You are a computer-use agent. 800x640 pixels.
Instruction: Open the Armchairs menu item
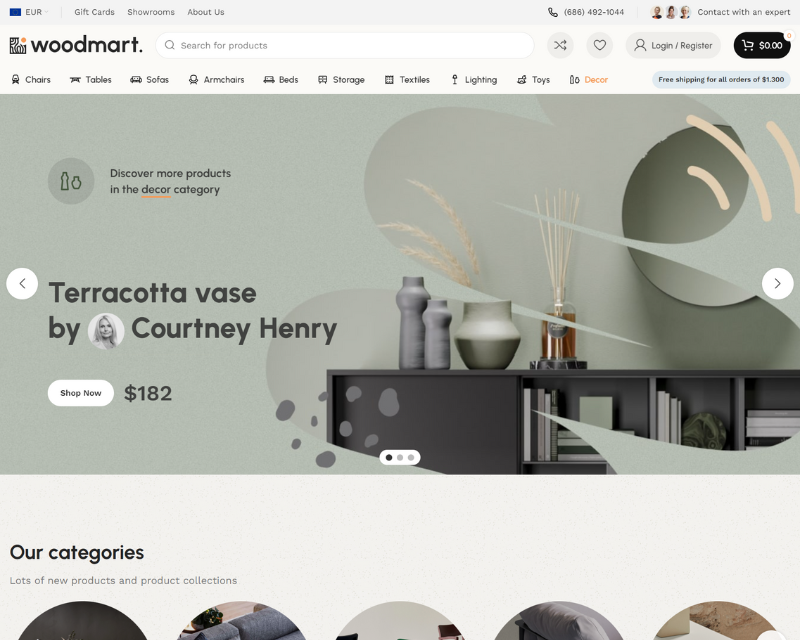(x=224, y=80)
